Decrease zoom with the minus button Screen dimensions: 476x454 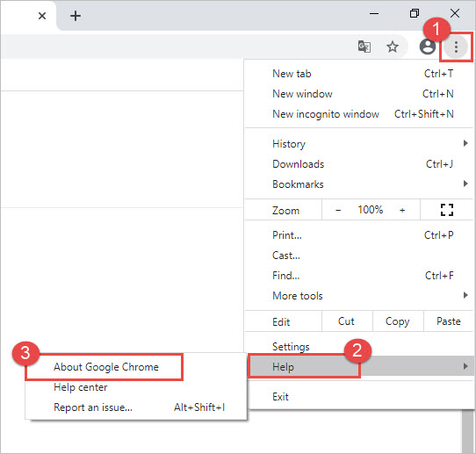(x=338, y=210)
